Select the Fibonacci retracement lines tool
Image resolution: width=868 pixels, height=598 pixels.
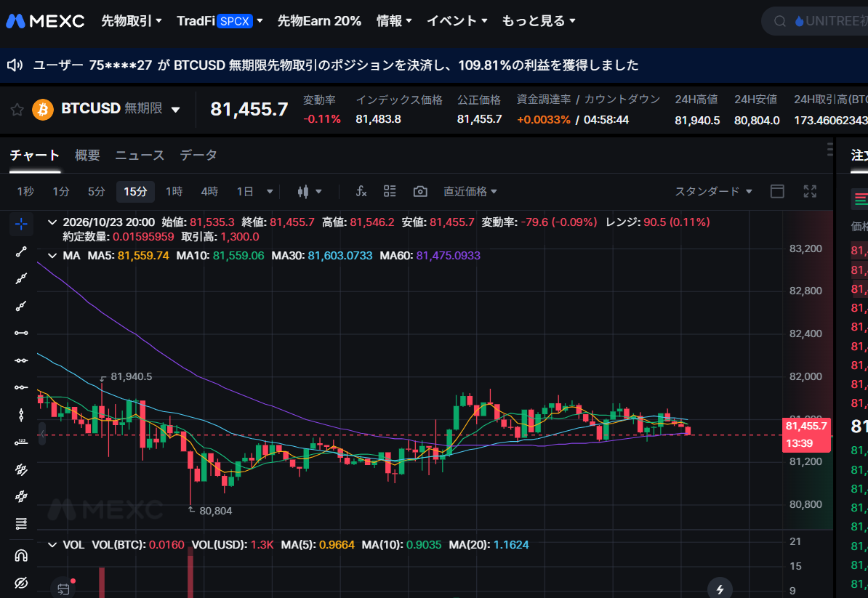coord(21,523)
